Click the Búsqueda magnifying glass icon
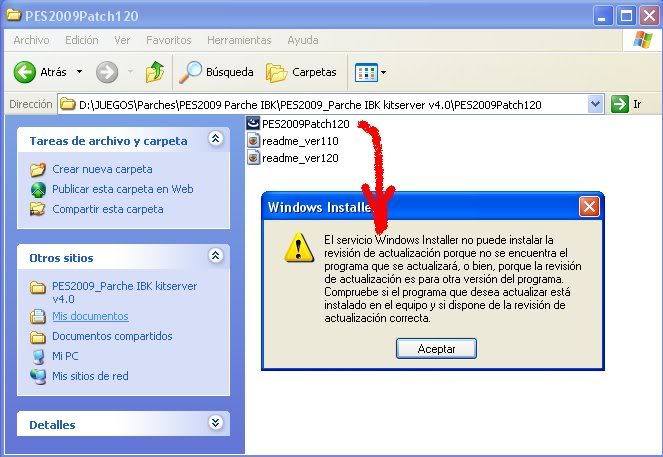 coord(190,72)
